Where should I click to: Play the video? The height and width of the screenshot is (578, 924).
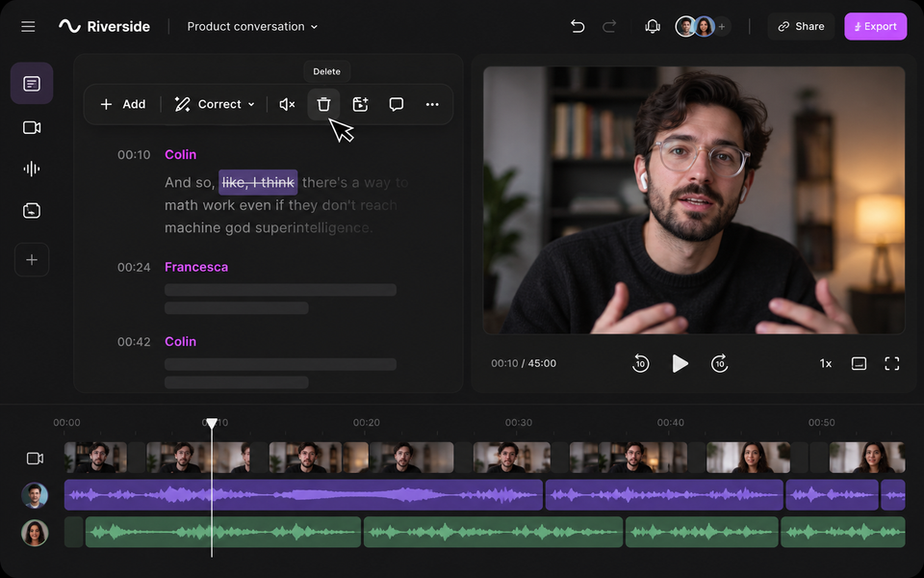[x=680, y=363]
